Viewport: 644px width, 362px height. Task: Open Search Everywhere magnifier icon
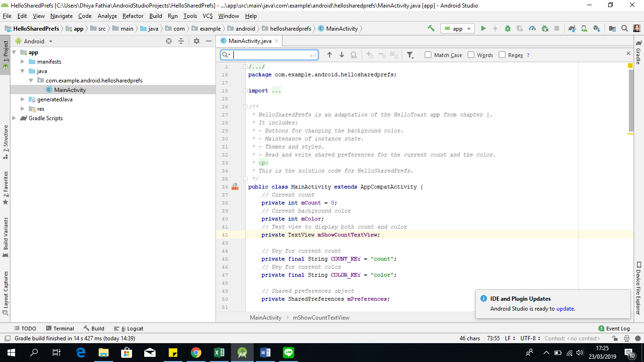(x=625, y=28)
